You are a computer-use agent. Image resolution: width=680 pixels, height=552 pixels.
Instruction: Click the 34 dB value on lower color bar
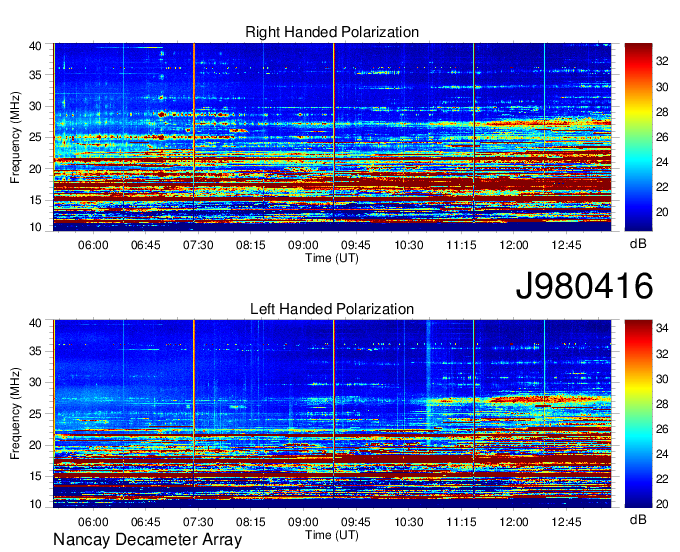coord(662,328)
